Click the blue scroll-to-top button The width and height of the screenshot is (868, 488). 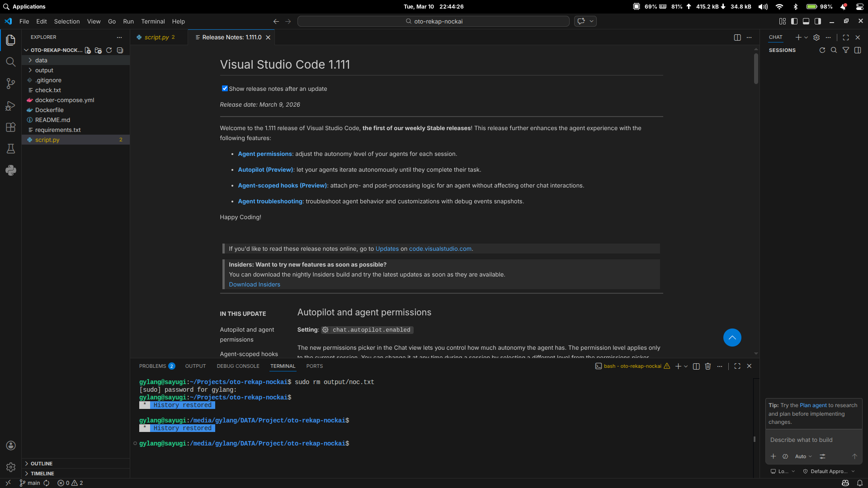732,338
